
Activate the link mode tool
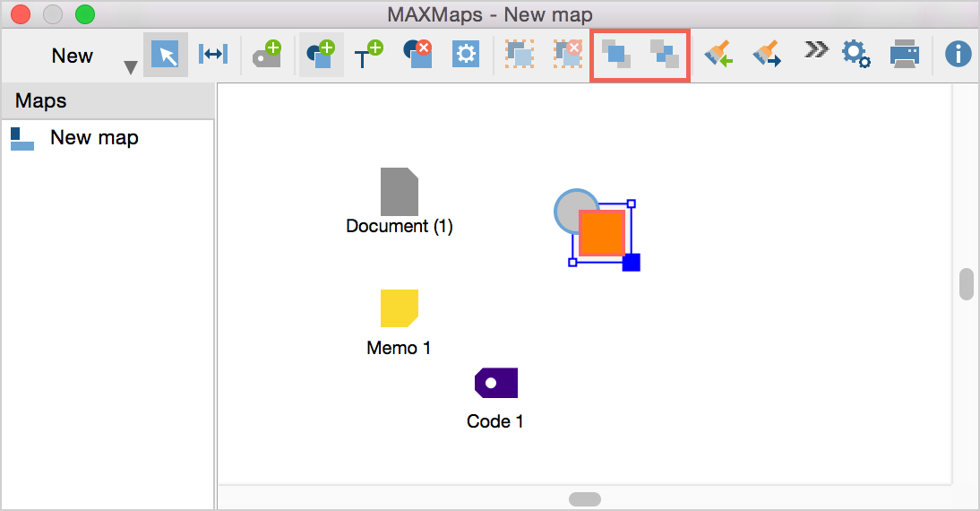pyautogui.click(x=212, y=55)
